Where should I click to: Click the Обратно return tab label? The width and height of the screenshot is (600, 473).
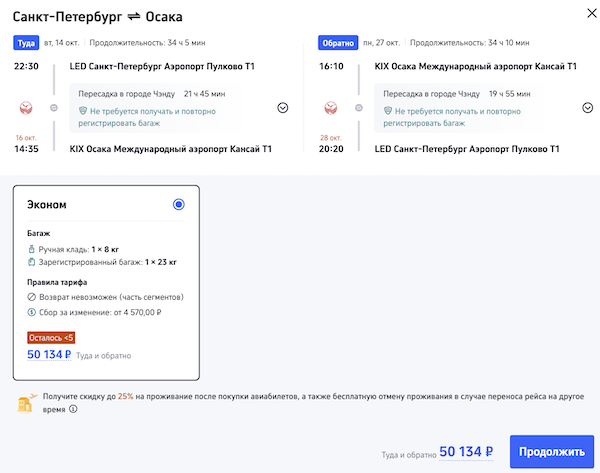click(x=336, y=44)
